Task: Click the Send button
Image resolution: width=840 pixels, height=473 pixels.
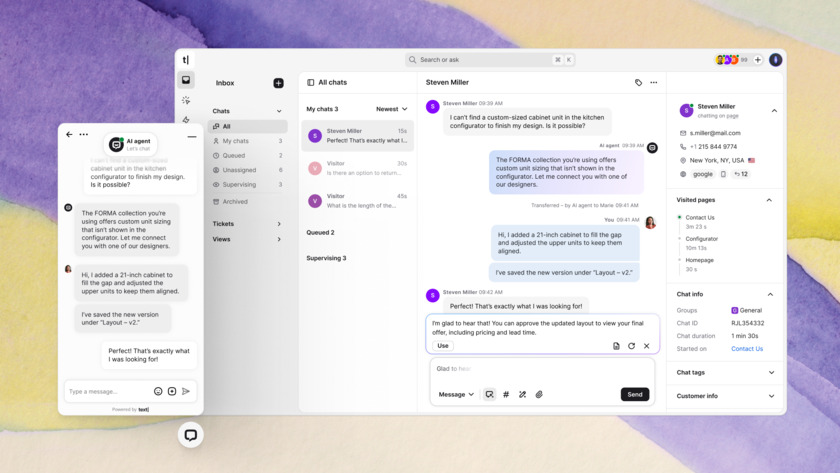Action: (635, 394)
